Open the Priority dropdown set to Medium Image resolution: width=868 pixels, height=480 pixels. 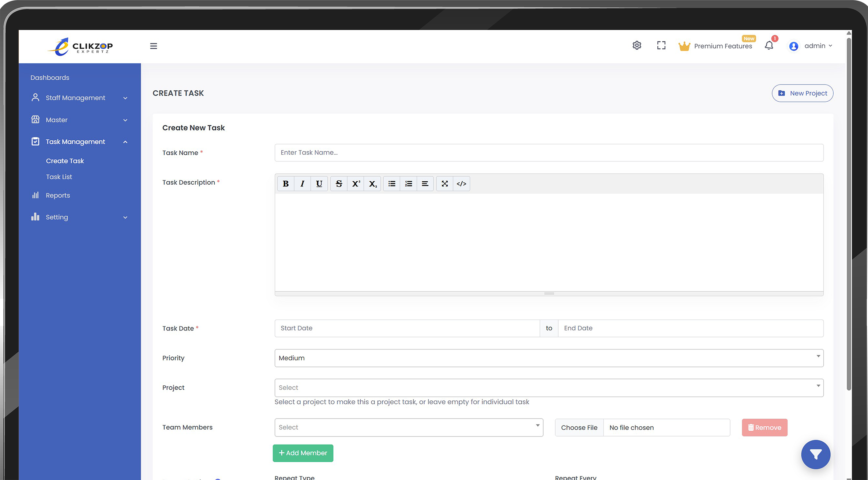tap(548, 358)
